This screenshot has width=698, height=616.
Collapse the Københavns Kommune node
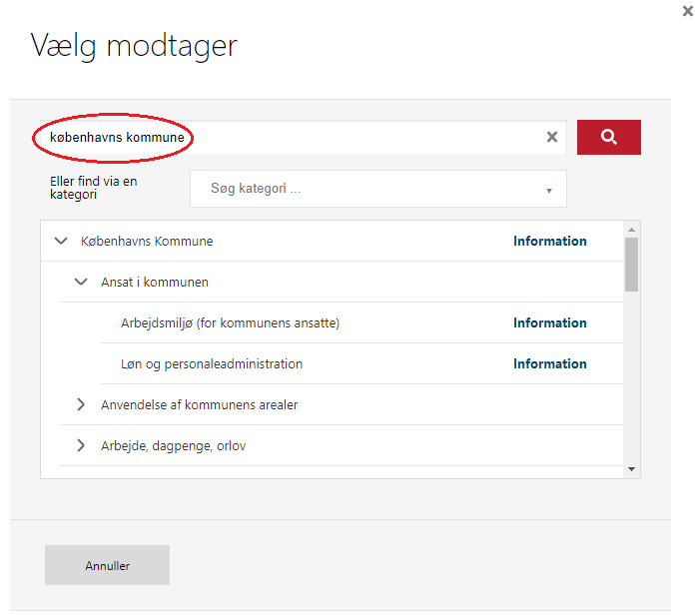(x=61, y=241)
